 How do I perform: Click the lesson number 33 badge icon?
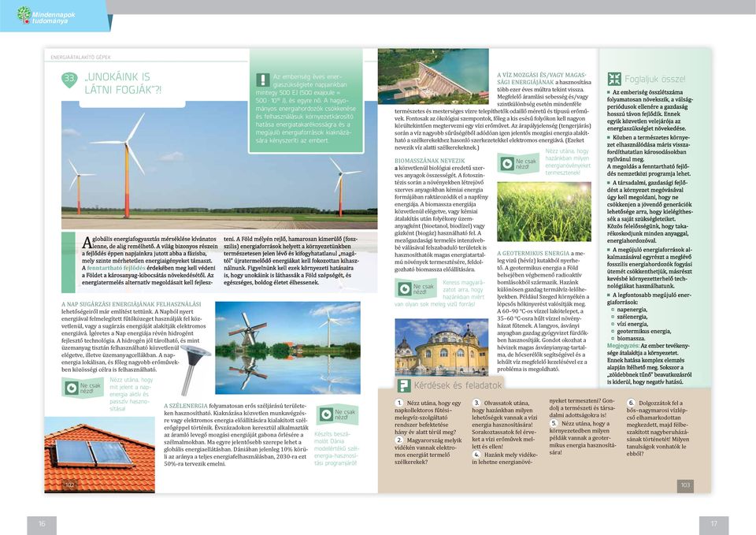coord(69,80)
